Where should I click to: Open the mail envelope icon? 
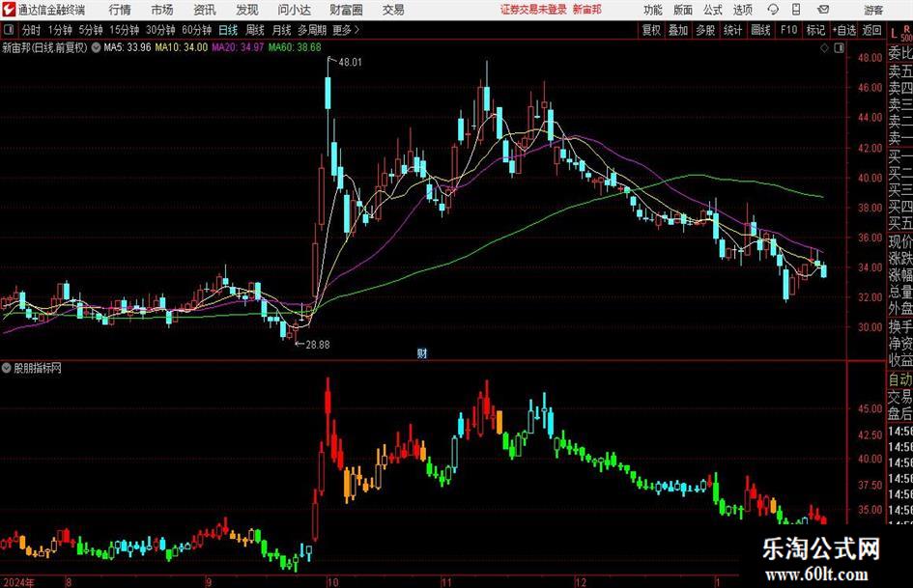tap(823, 10)
